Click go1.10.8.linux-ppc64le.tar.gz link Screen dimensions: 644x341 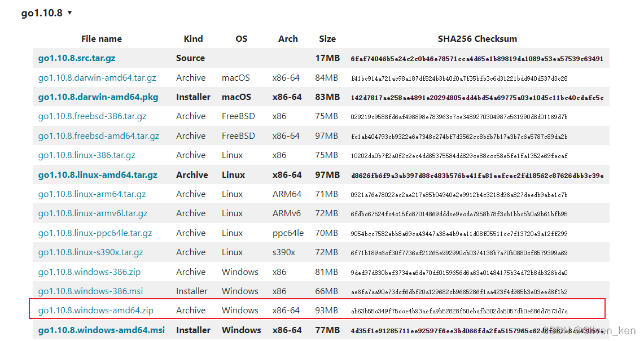pyautogui.click(x=95, y=233)
